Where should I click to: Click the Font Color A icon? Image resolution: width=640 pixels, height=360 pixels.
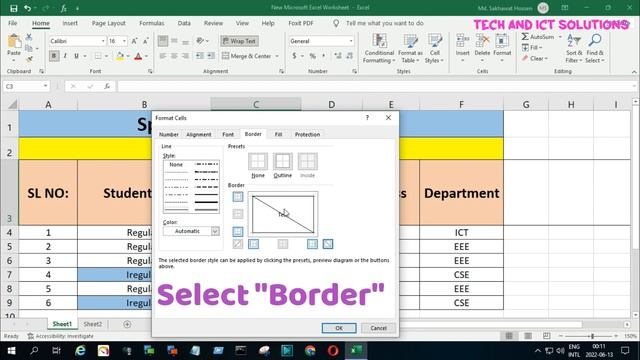point(138,56)
